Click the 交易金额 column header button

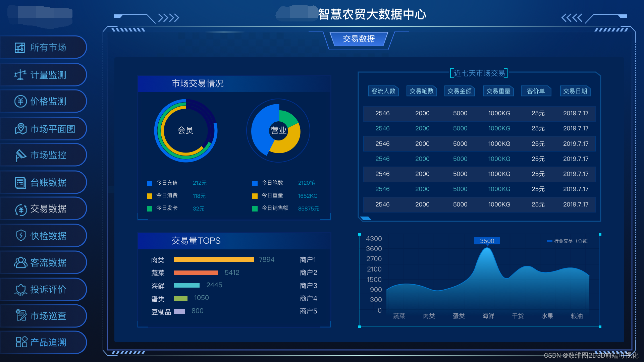click(x=459, y=91)
